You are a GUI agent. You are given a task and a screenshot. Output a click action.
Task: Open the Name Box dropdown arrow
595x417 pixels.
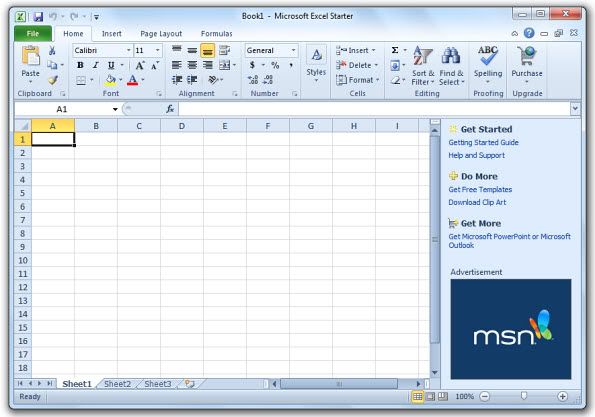[115, 109]
